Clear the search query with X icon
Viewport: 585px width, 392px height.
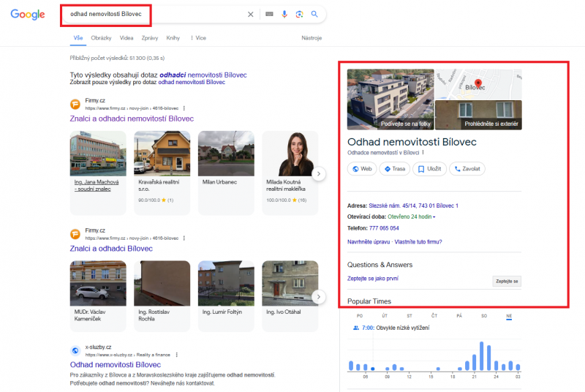click(251, 14)
